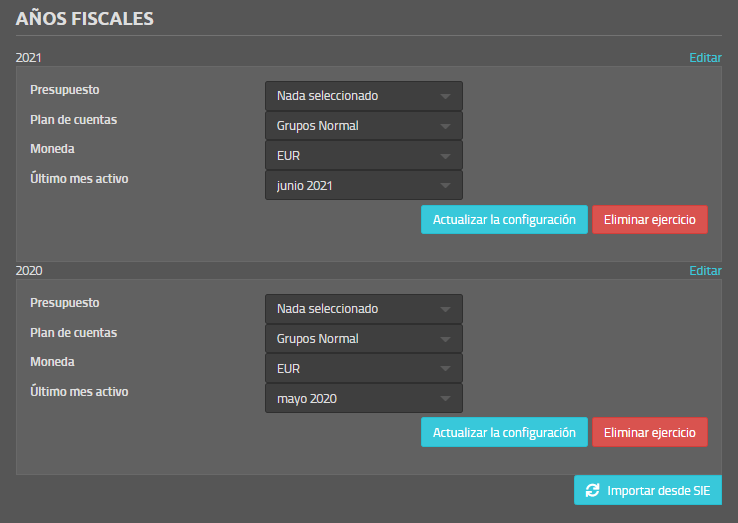Click Editar link for fiscal year 2021
The image size is (738, 523).
[x=705, y=57]
